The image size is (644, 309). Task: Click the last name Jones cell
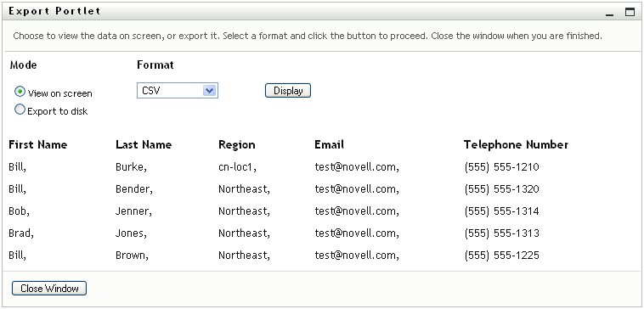pos(131,233)
